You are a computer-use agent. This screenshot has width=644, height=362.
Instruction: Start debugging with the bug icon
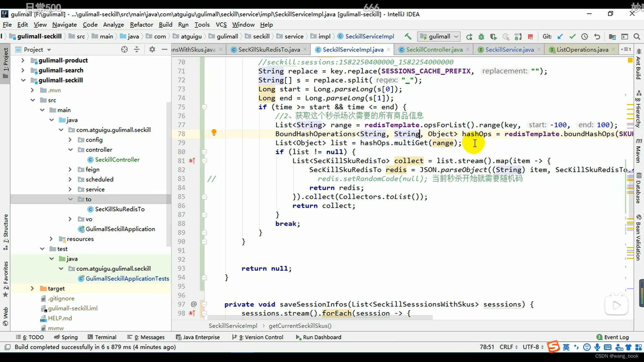481,37
